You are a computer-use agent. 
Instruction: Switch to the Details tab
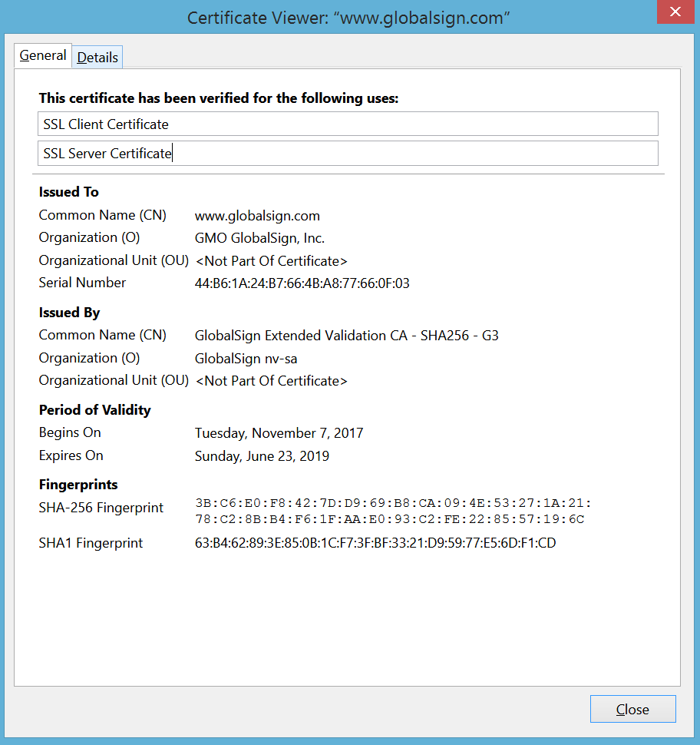(x=97, y=57)
